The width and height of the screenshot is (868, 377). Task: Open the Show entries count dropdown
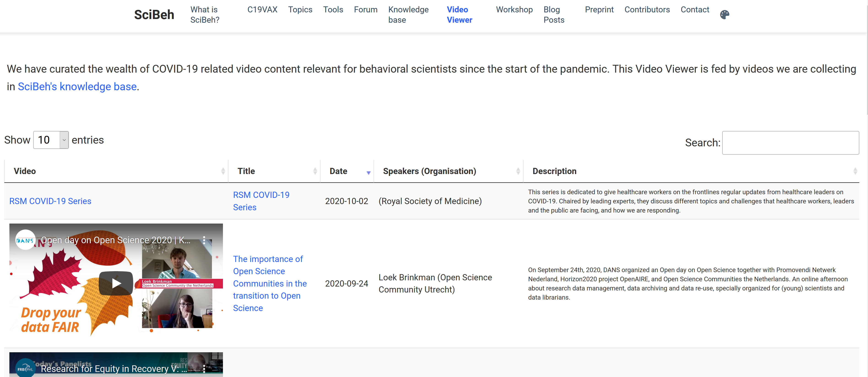click(51, 140)
